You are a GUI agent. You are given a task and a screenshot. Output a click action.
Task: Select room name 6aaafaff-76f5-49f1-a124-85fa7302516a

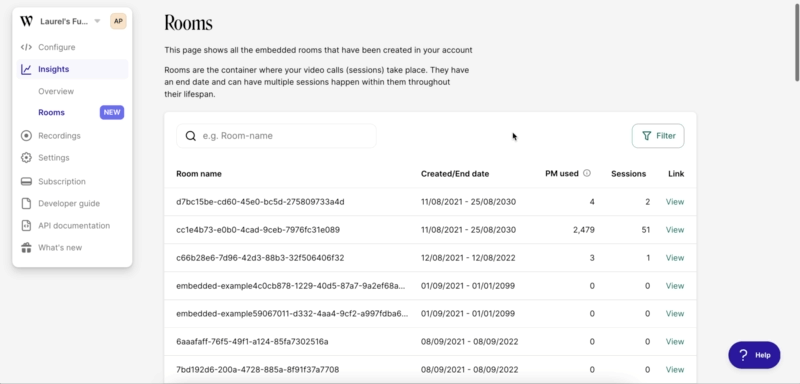point(252,342)
